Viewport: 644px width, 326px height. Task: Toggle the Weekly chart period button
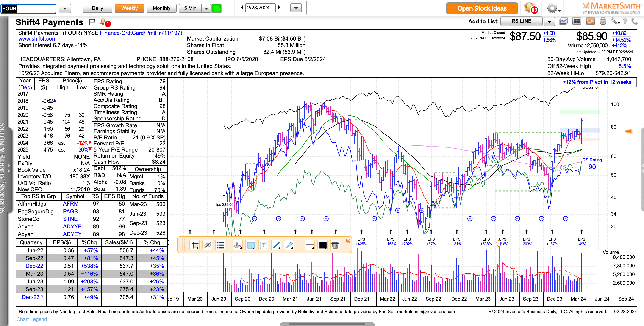pos(129,8)
